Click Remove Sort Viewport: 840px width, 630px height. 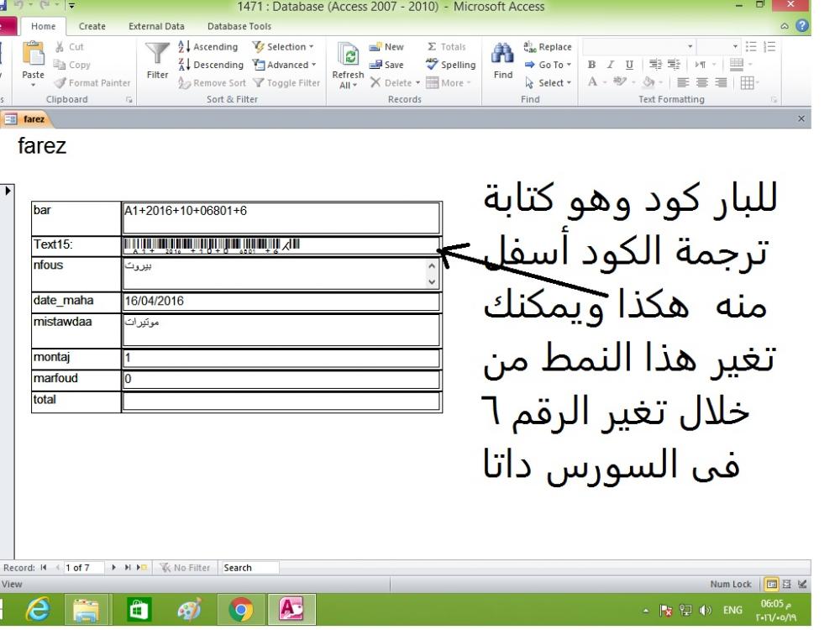(213, 83)
